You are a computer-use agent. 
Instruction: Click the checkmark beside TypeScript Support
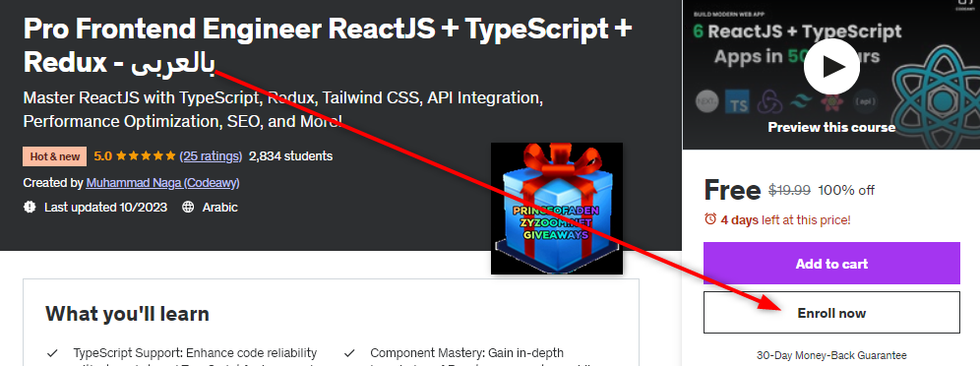click(52, 353)
